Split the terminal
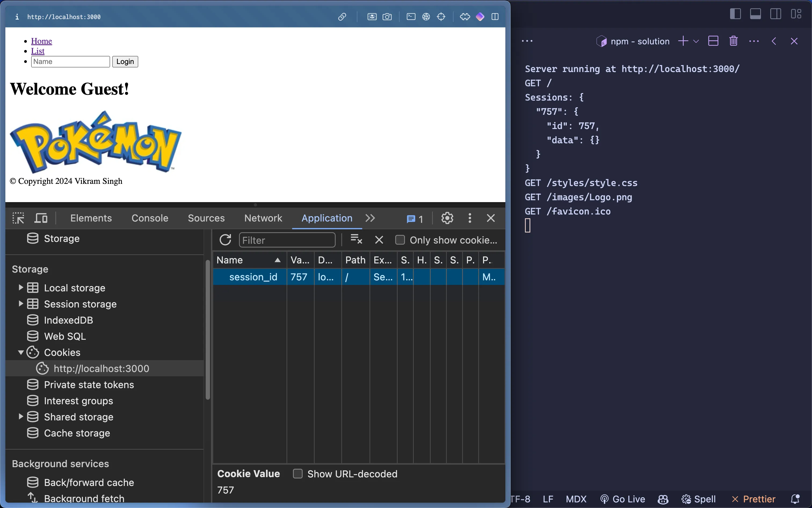The height and width of the screenshot is (508, 812). (x=713, y=41)
